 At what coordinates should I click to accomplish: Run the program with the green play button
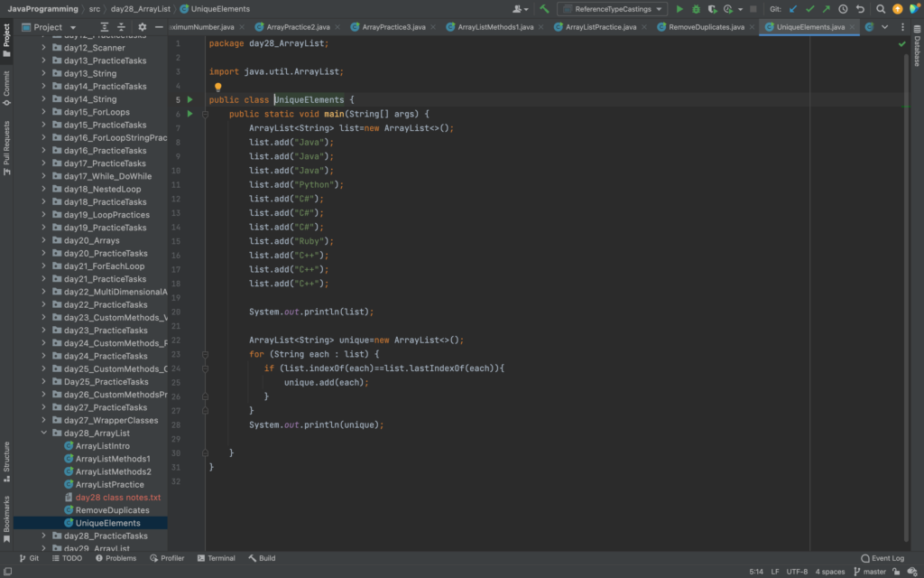pyautogui.click(x=680, y=9)
